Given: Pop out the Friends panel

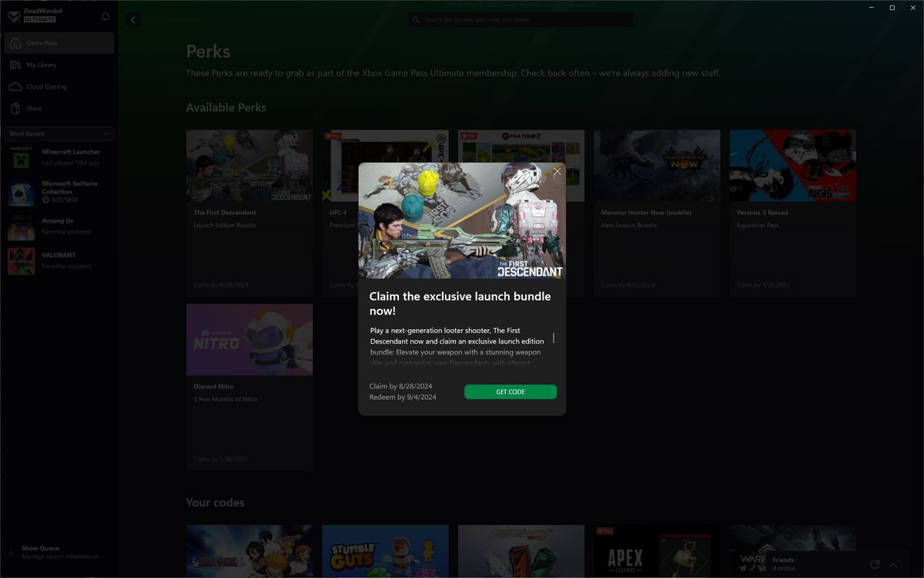Looking at the screenshot, I should pyautogui.click(x=875, y=565).
